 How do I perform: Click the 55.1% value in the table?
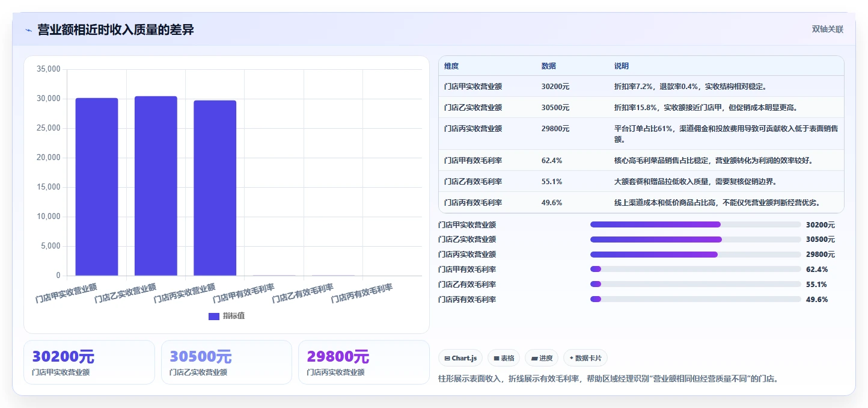[552, 182]
